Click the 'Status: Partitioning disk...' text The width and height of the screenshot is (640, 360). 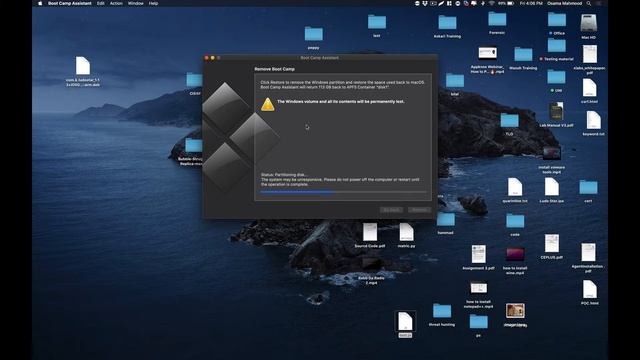(284, 175)
